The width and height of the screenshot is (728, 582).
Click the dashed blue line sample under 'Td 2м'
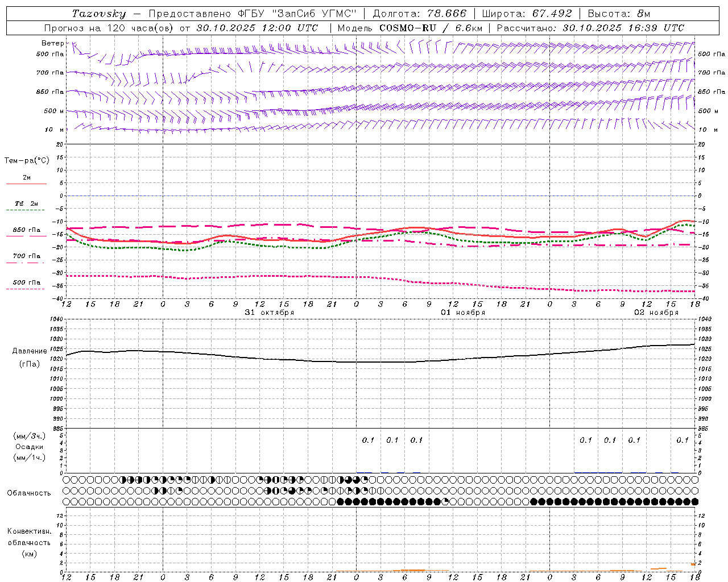[x=25, y=210]
